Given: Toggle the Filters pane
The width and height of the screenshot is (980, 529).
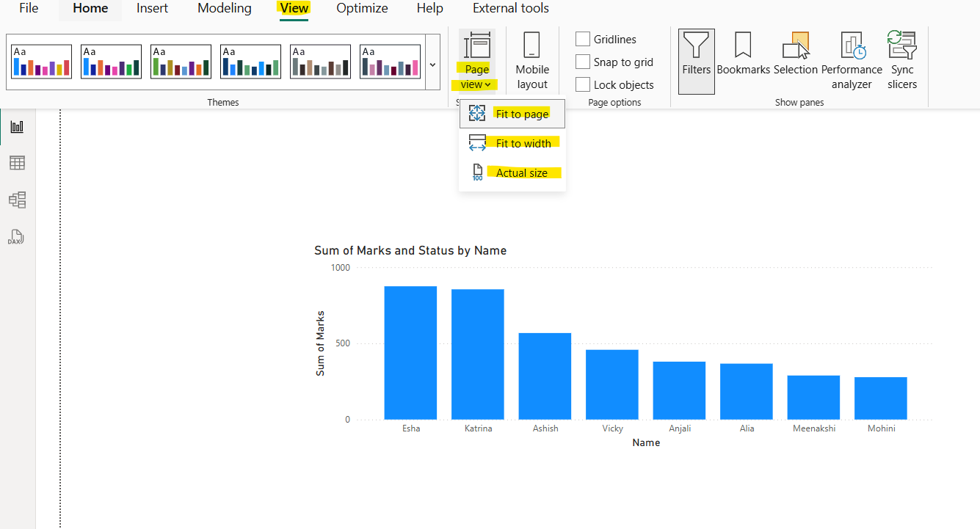Looking at the screenshot, I should (696, 59).
